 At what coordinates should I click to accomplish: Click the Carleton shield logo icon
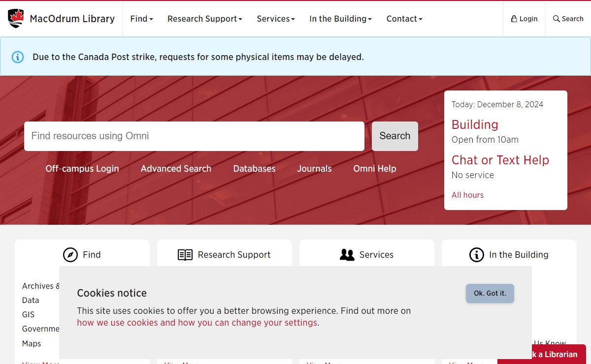click(16, 19)
